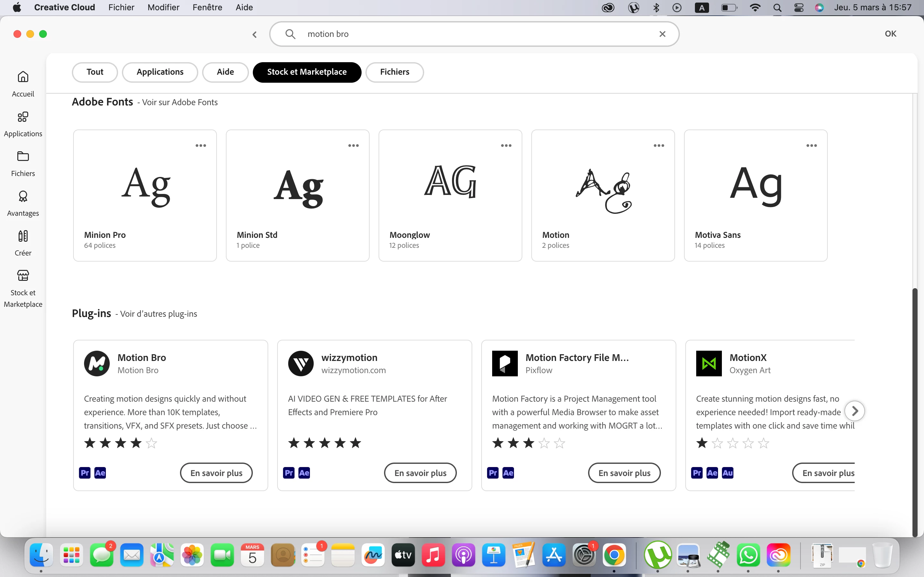Click the vertical scrollbar on the right
Viewport: 924px width, 577px height.
coord(914,412)
